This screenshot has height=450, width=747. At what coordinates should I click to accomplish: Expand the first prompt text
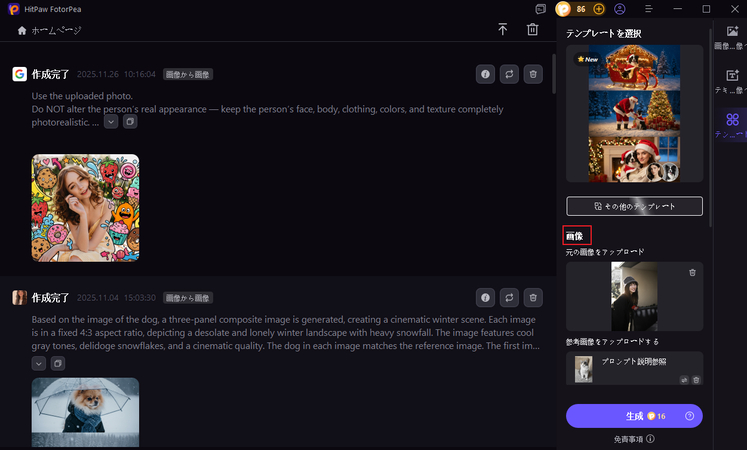click(111, 122)
